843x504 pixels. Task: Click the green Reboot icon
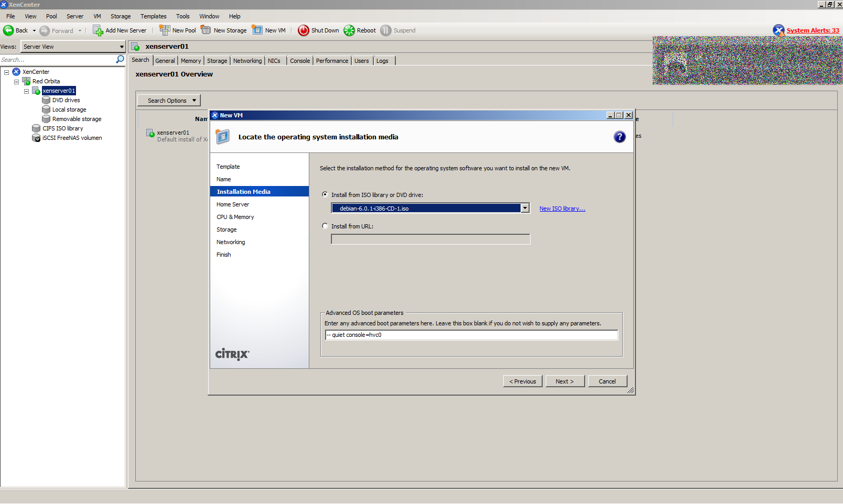click(349, 30)
